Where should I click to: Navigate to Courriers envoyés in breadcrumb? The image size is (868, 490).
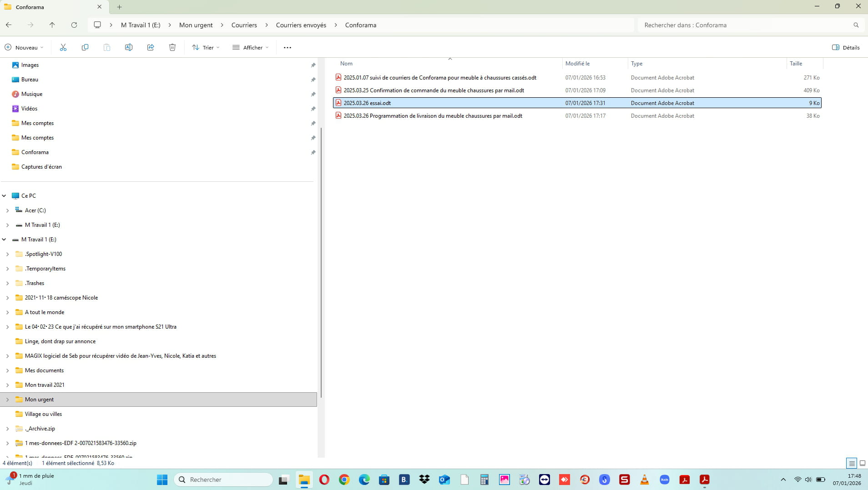(x=301, y=25)
